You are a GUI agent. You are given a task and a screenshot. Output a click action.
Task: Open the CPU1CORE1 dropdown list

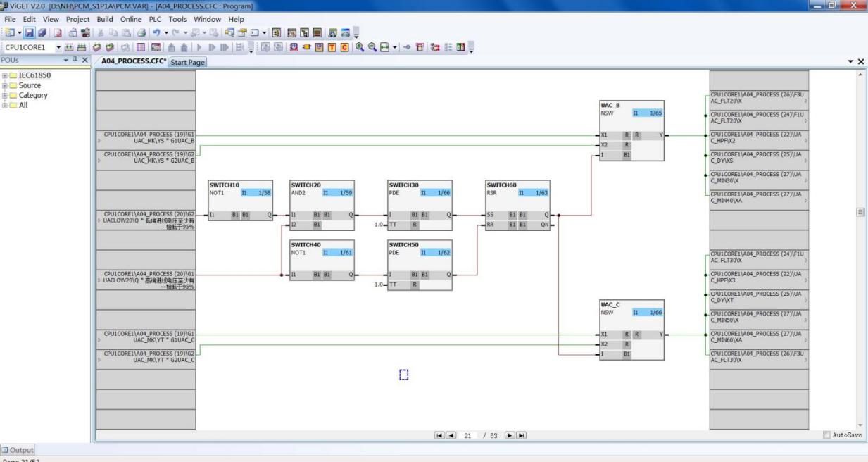(x=59, y=47)
